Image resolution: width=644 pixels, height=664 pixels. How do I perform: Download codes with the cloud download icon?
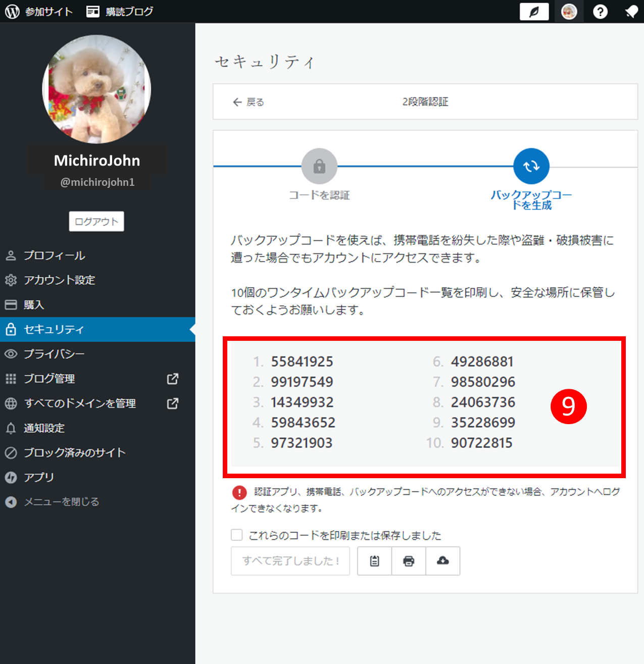pyautogui.click(x=443, y=560)
